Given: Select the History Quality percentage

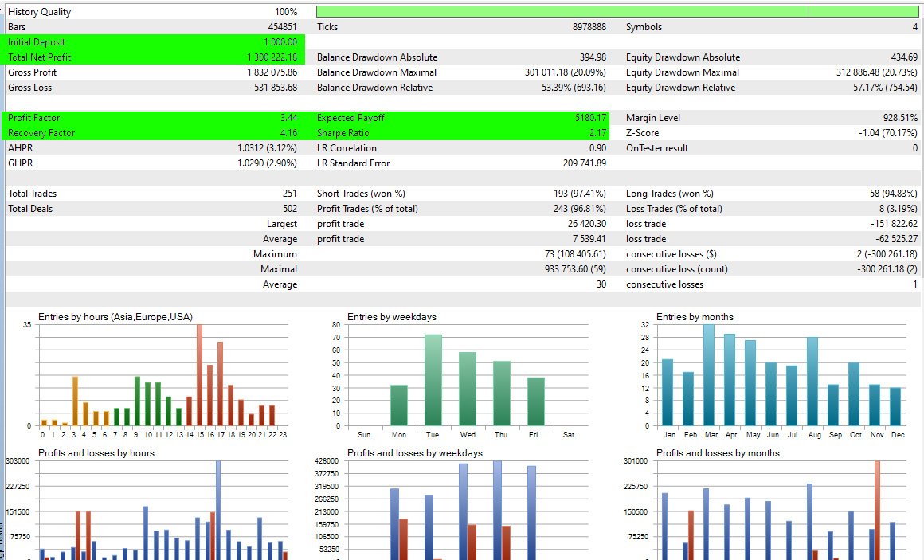Looking at the screenshot, I should [x=287, y=11].
